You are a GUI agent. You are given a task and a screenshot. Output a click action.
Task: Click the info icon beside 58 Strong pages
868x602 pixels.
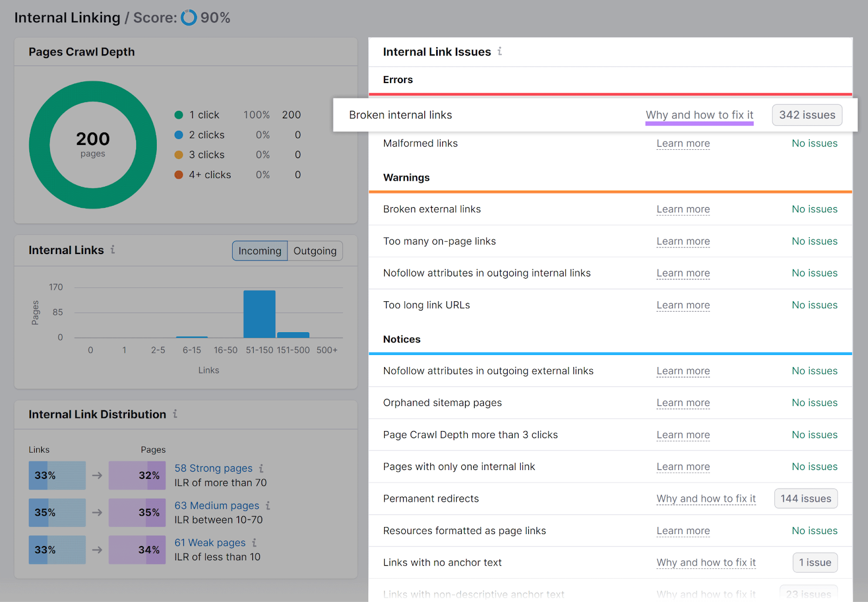263,468
